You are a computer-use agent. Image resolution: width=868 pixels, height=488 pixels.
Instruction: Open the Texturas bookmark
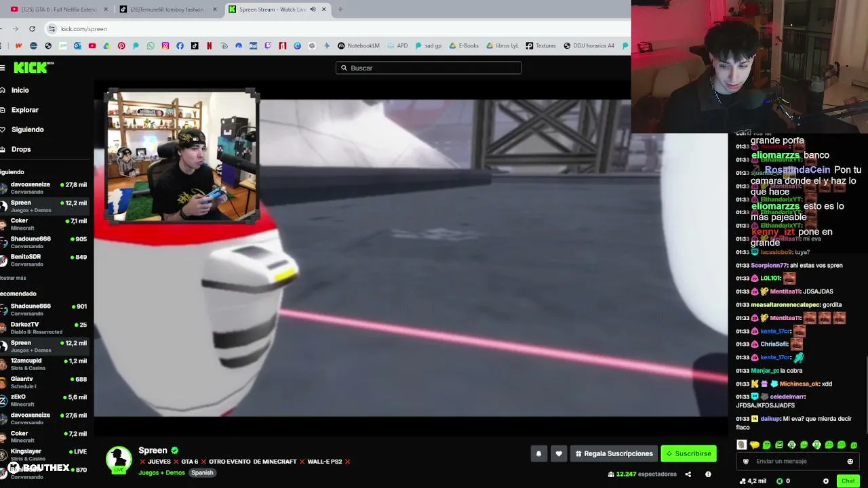[540, 46]
